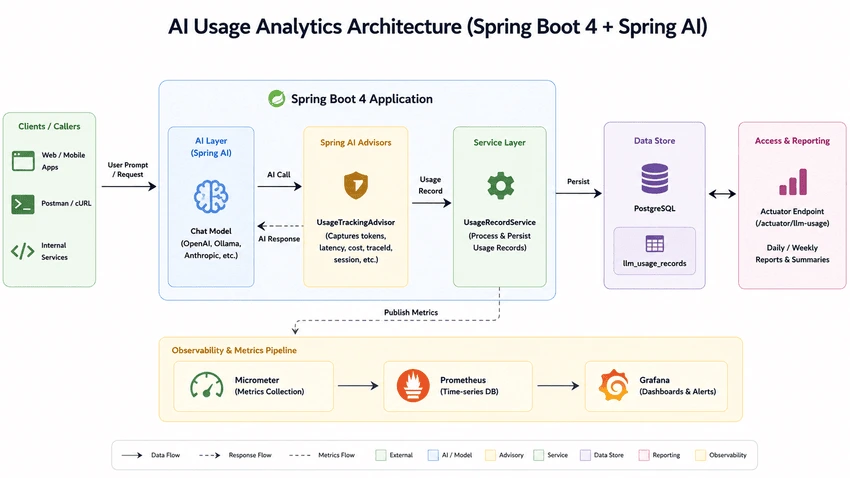Click the diagram's main title text

click(437, 27)
